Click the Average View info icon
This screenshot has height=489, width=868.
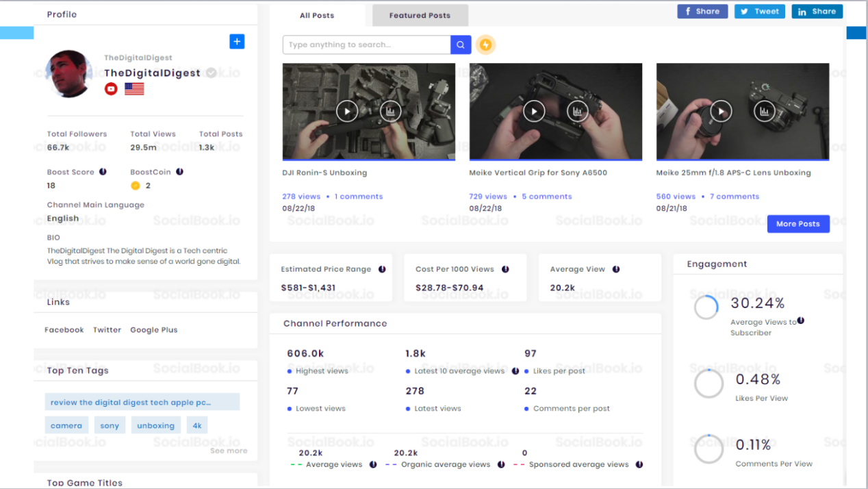(x=616, y=269)
